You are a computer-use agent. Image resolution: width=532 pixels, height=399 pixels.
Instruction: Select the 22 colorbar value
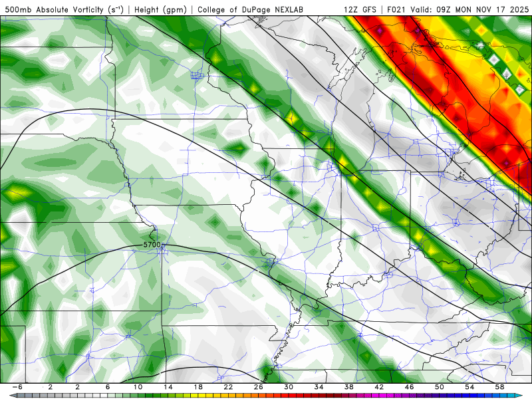(228, 387)
